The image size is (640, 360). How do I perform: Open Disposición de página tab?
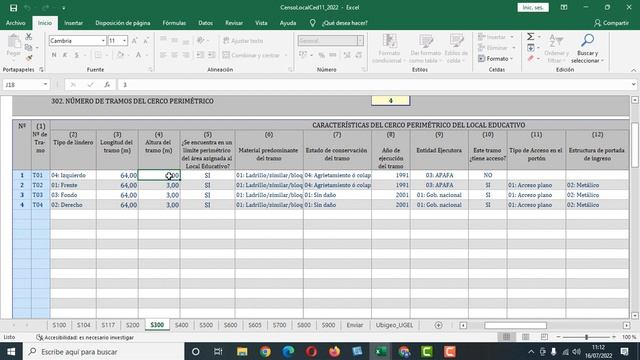click(x=123, y=23)
